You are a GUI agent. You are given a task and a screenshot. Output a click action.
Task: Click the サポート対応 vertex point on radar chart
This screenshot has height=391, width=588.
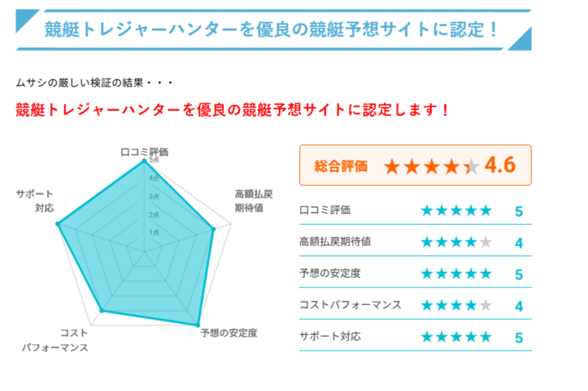[x=57, y=224]
